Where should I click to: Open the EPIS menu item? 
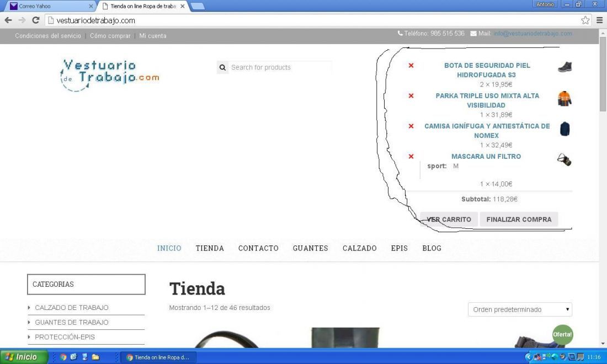click(x=399, y=248)
